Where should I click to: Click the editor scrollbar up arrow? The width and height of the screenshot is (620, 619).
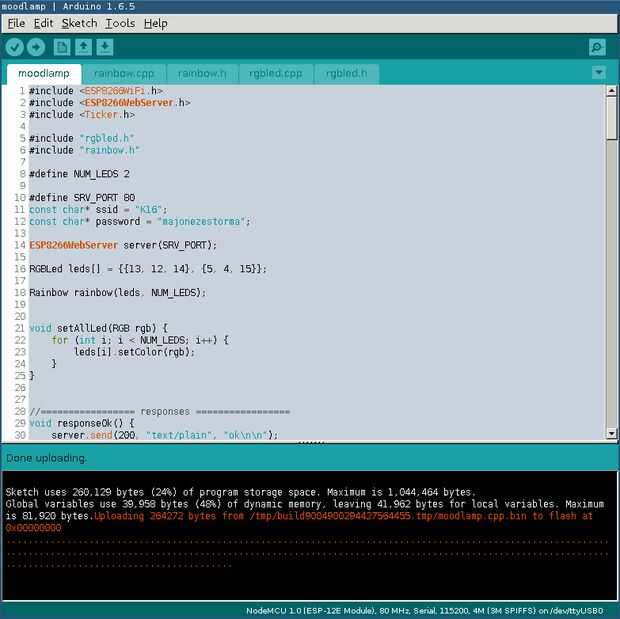click(x=611, y=91)
